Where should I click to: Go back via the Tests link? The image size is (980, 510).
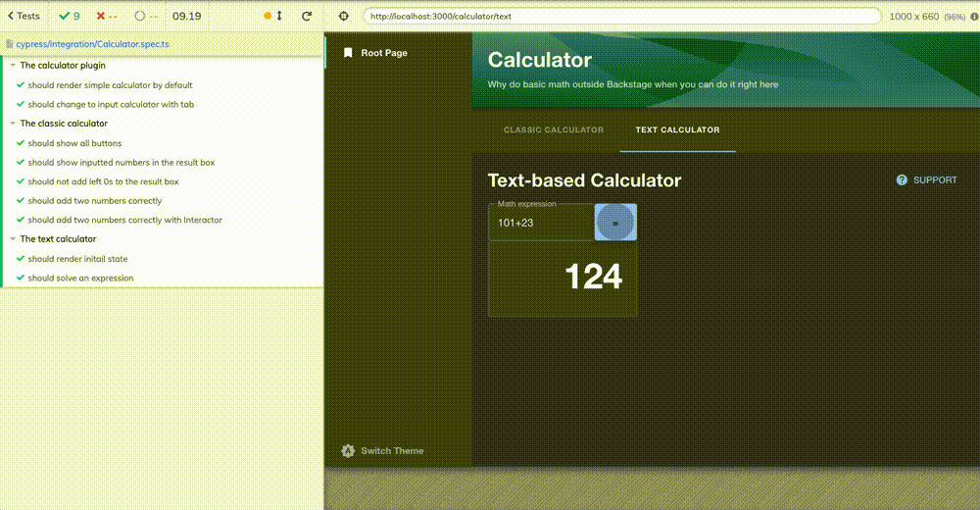coord(24,17)
